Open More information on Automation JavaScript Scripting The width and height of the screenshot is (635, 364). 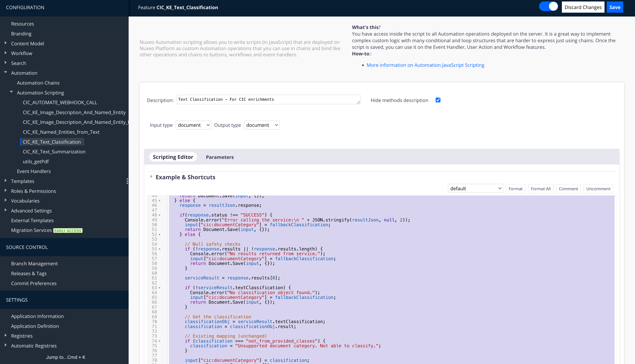coord(426,65)
